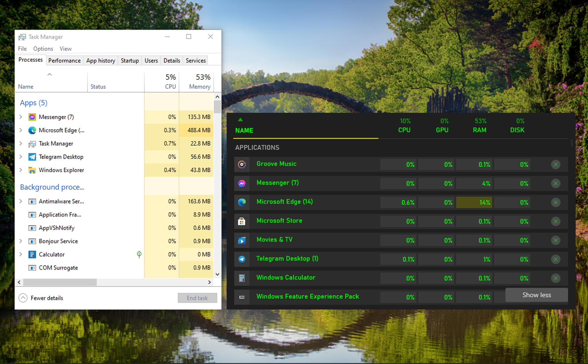Select the Application Frame Host process row

114,214
